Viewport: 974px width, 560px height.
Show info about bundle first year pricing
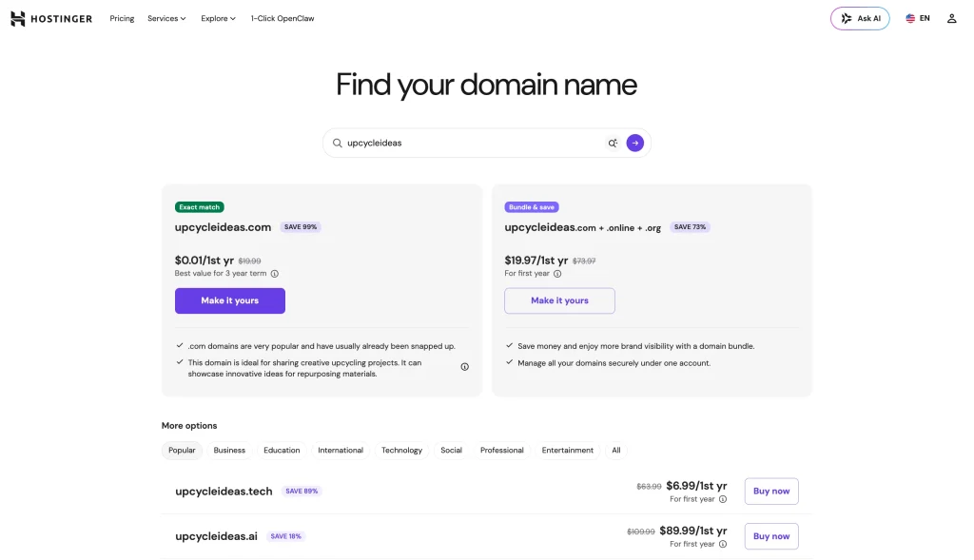(x=557, y=274)
